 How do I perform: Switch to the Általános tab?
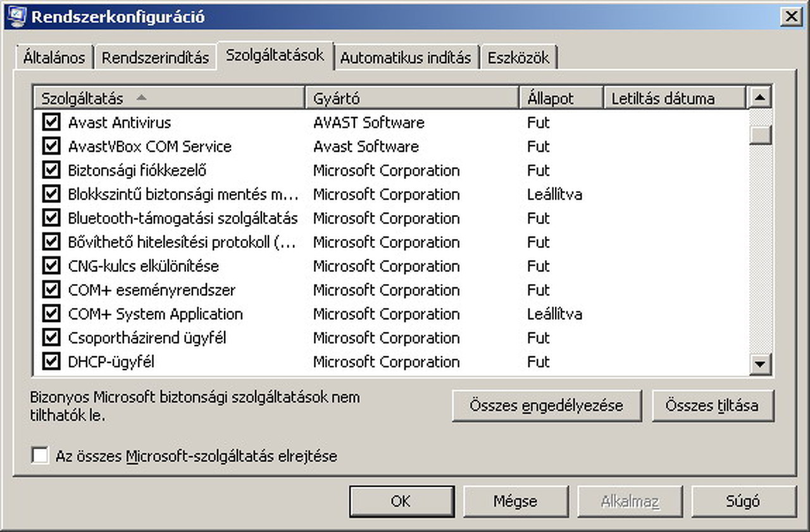pos(54,58)
